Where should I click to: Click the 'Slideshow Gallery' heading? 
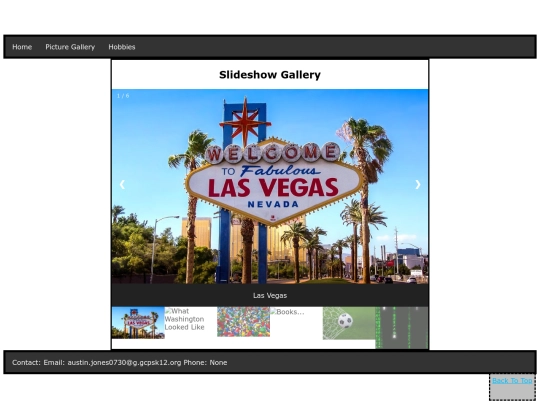coord(270,75)
